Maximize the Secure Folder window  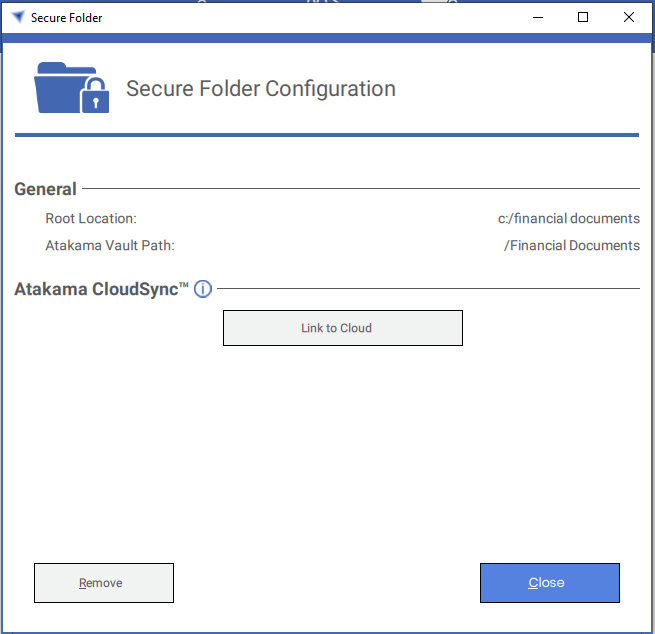click(583, 17)
